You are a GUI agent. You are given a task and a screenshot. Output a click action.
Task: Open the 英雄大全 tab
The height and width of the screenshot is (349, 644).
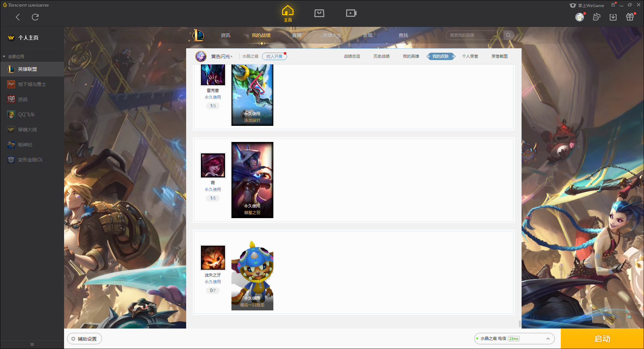332,35
